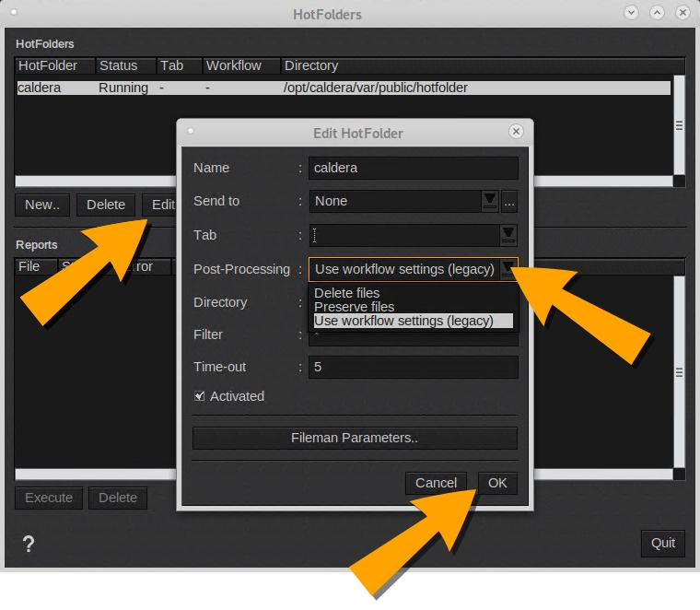Viewport: 700px width, 610px height.
Task: Click the New.. hotfolder button
Action: click(x=41, y=205)
